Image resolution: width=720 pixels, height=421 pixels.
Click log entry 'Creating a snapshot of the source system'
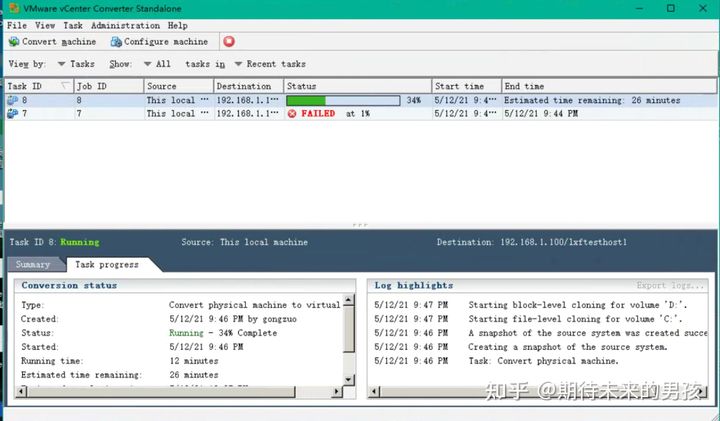568,347
